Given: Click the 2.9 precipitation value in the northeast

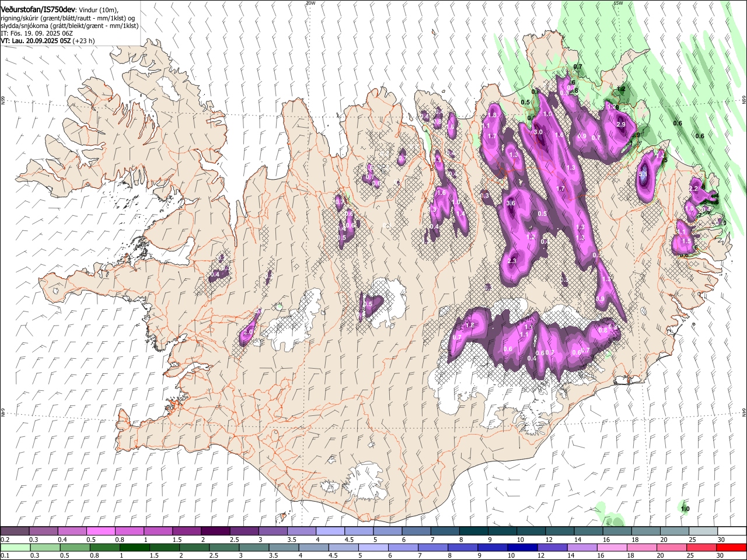Looking at the screenshot, I should 621,124.
